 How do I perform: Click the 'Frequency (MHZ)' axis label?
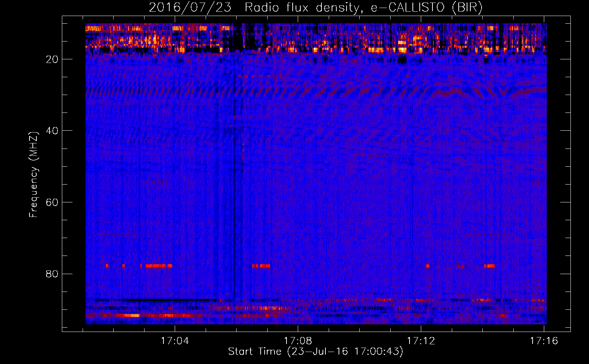pos(33,175)
